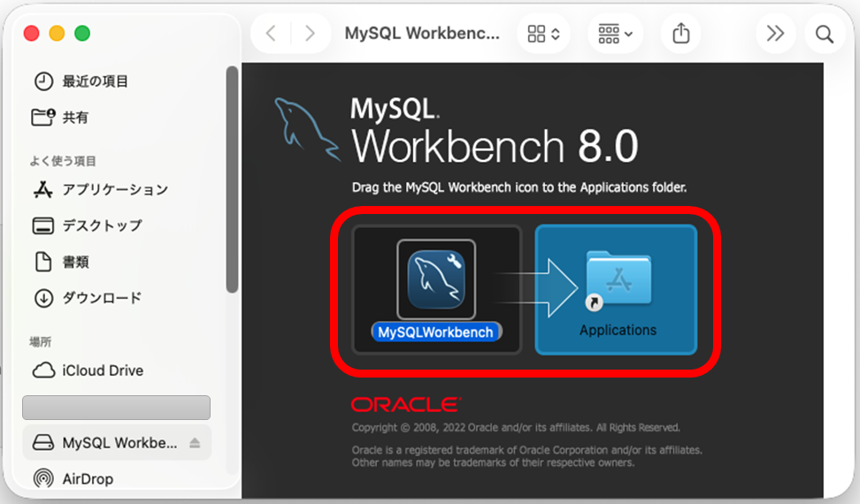The height and width of the screenshot is (504, 860).
Task: Click the Finder search magnifier icon
Action: coord(825,34)
